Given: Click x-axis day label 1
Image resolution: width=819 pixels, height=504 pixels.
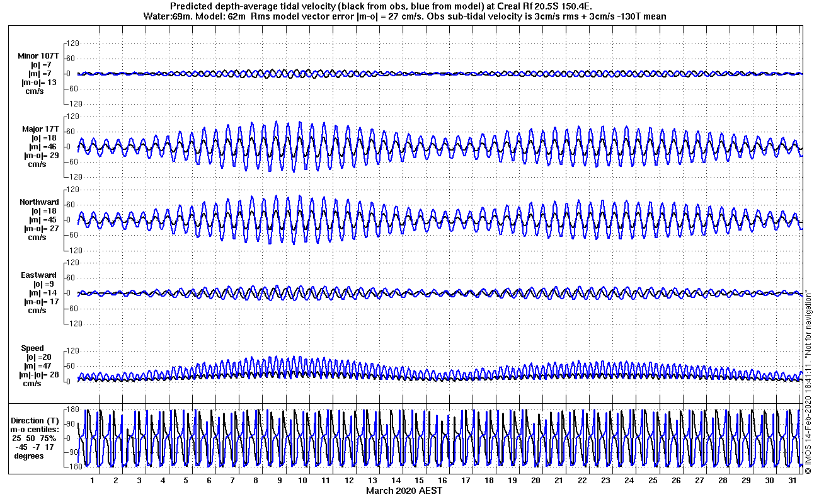Looking at the screenshot, I should [x=92, y=481].
